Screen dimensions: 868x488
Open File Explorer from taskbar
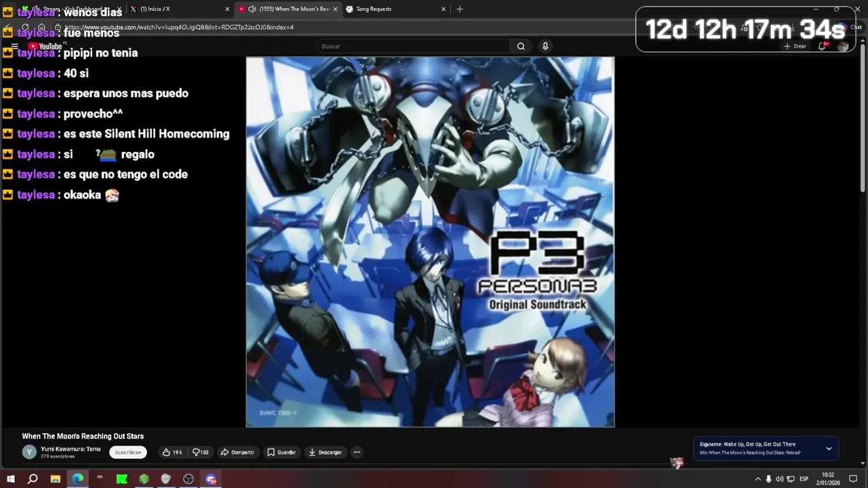(x=55, y=479)
